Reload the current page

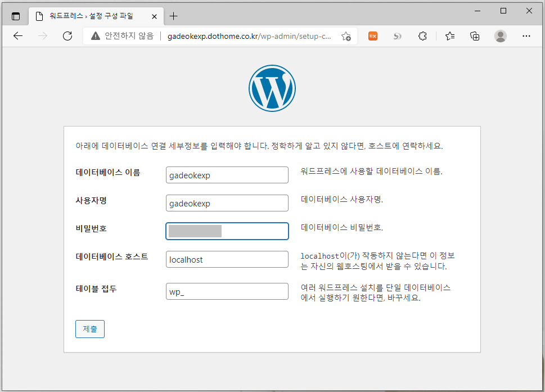click(x=67, y=36)
